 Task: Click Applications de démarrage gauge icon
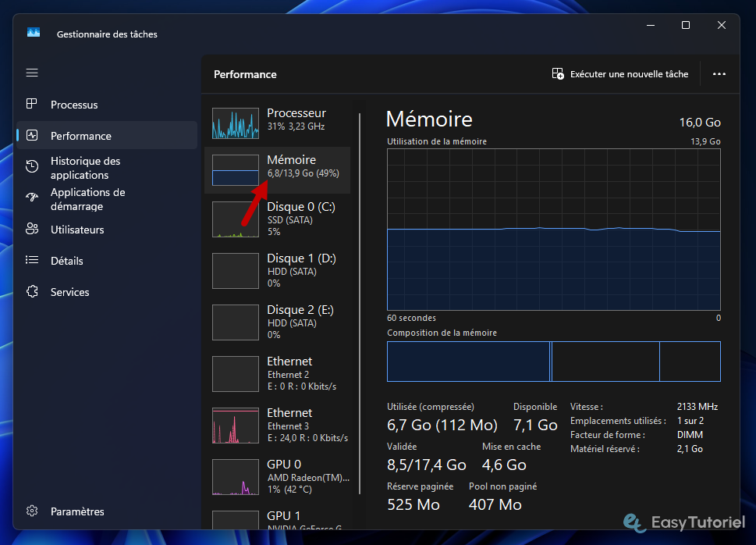(x=32, y=198)
